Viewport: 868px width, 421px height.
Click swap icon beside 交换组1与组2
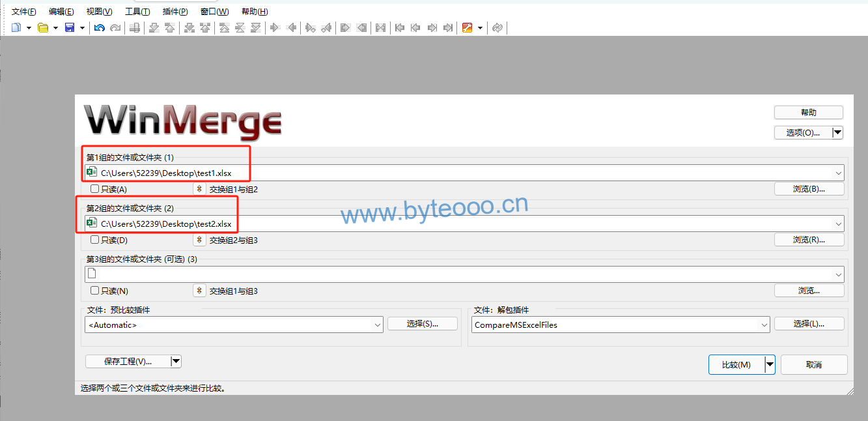point(200,189)
